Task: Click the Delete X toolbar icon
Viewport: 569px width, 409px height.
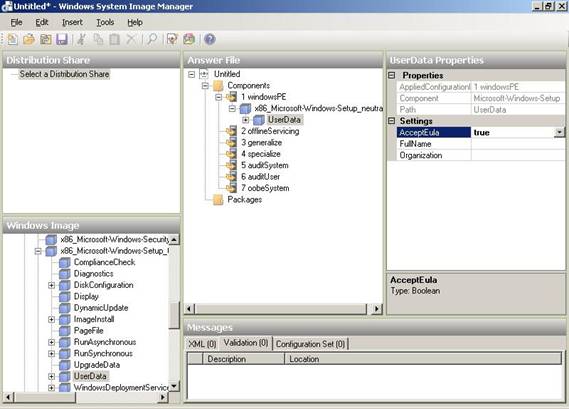Action: coord(131,39)
